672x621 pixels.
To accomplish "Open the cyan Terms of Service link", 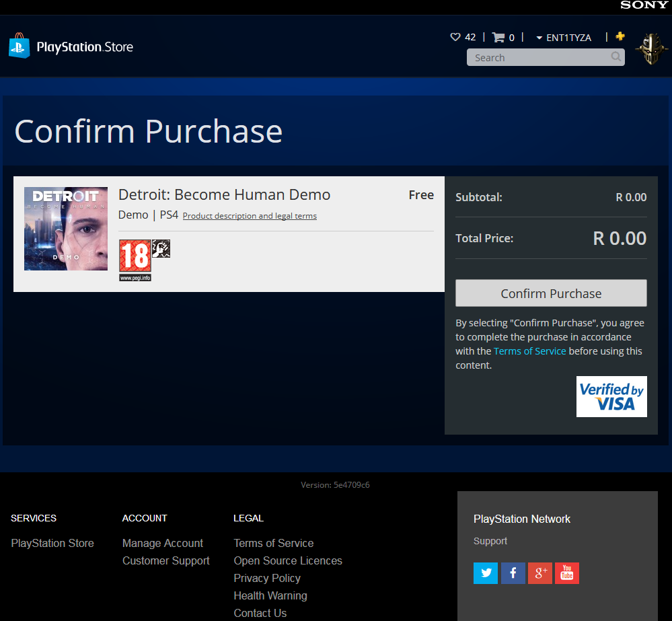I will coord(529,351).
